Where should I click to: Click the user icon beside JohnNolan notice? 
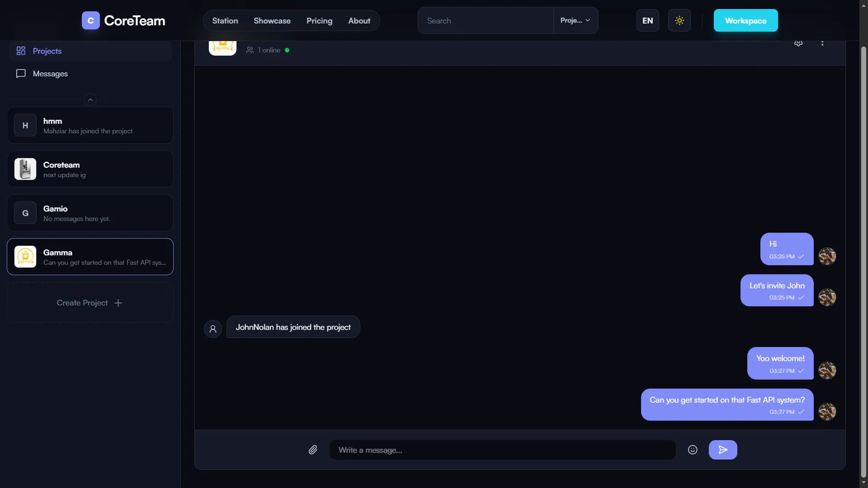pos(213,329)
